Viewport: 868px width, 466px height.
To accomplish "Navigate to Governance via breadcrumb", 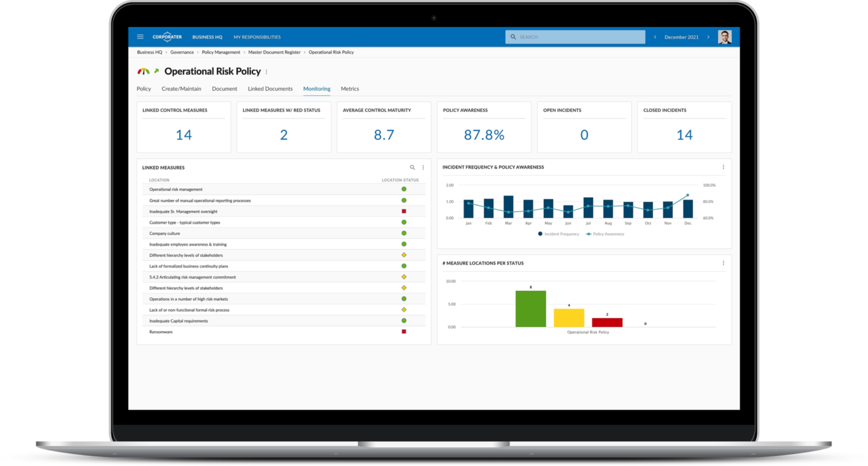I will 181,52.
